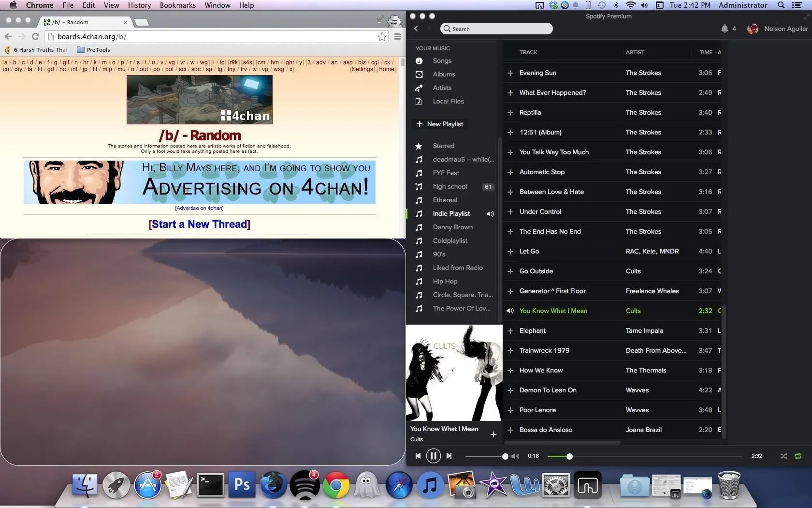Open the Edit menu

[88, 5]
